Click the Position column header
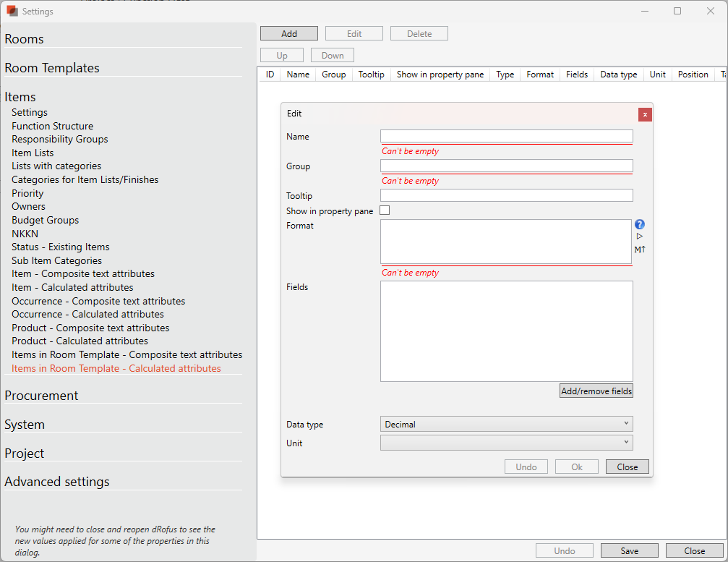The height and width of the screenshot is (562, 728). pyautogui.click(x=693, y=74)
